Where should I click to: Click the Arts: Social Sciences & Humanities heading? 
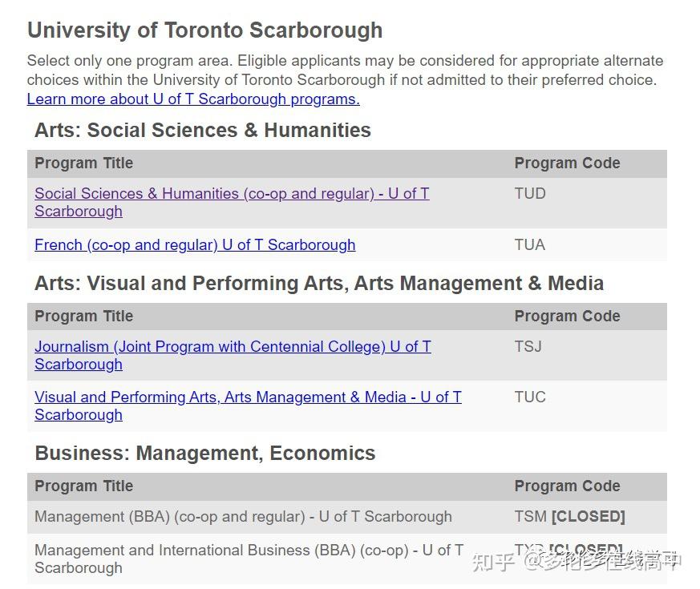[202, 131]
